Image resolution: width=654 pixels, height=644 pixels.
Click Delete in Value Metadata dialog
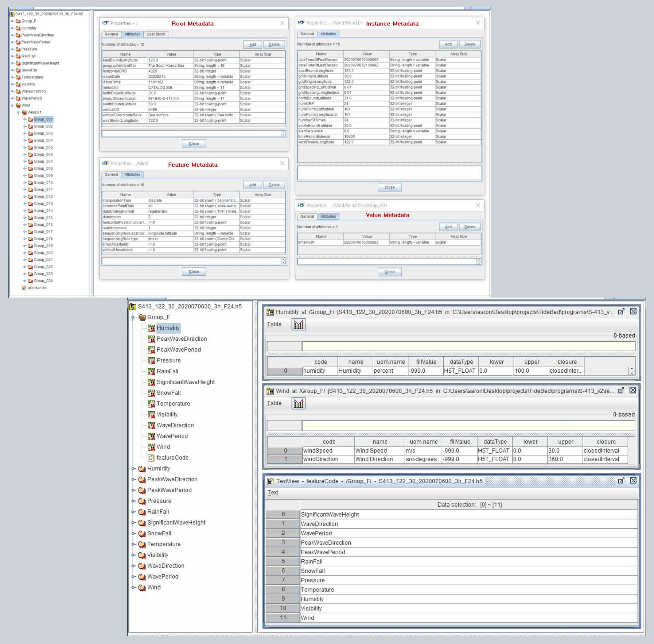[470, 227]
